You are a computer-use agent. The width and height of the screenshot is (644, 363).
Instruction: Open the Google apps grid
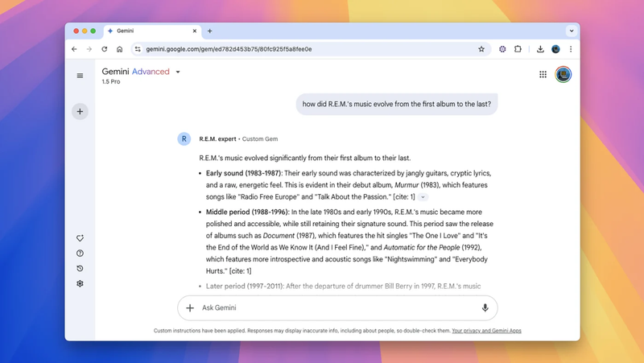(543, 75)
